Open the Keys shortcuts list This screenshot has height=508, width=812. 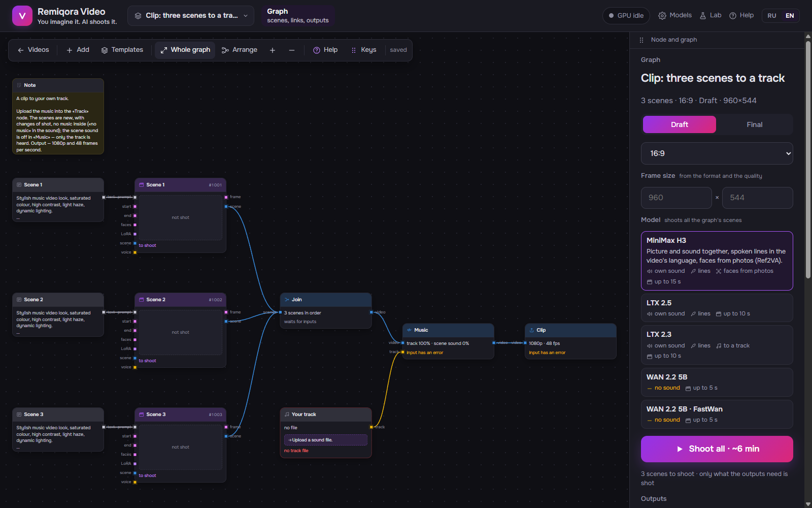coord(363,50)
